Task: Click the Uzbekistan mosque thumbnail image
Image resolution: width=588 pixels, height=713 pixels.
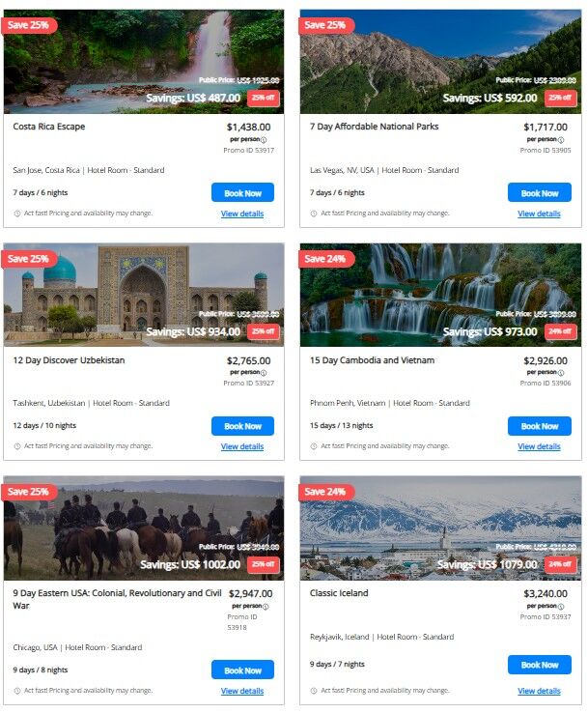Action: click(x=144, y=295)
